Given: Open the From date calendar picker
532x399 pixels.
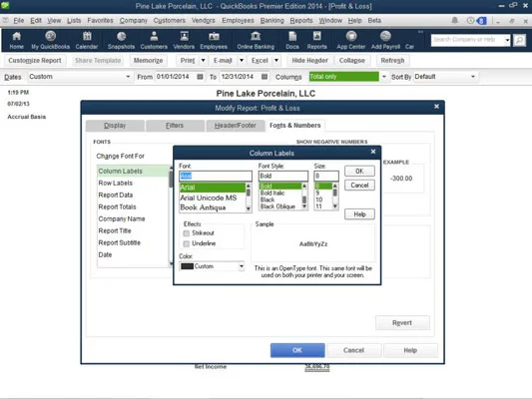Looking at the screenshot, I should tap(201, 77).
